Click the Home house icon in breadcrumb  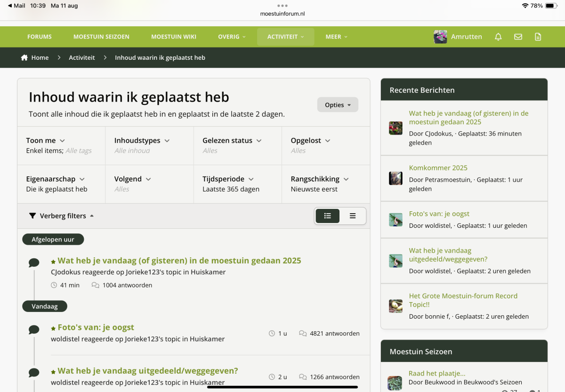pos(24,57)
